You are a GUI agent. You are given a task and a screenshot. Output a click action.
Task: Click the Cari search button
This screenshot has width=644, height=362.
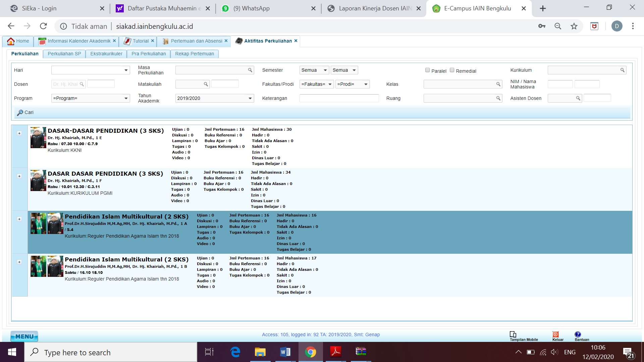pyautogui.click(x=25, y=112)
